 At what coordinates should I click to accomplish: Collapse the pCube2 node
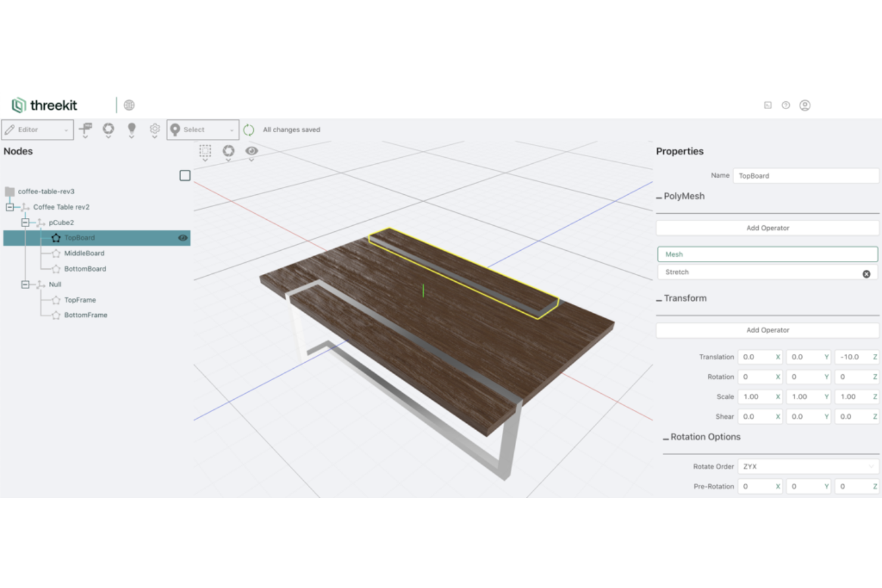coord(25,223)
